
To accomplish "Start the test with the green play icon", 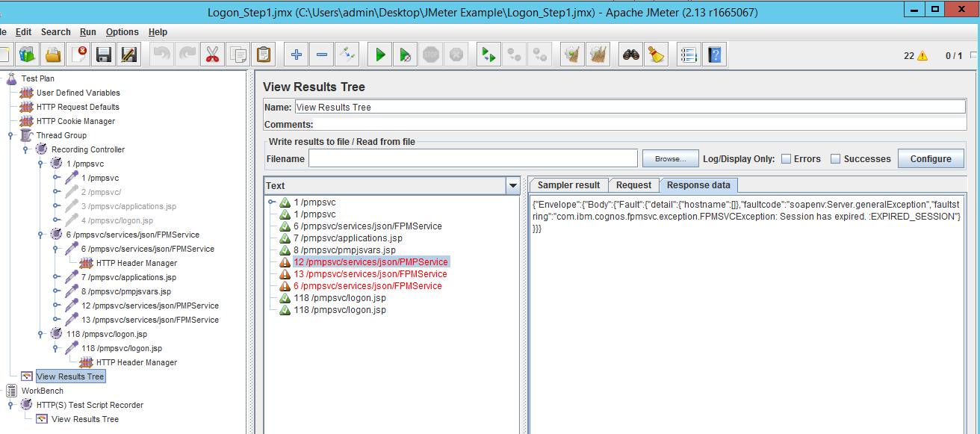I will pyautogui.click(x=380, y=55).
